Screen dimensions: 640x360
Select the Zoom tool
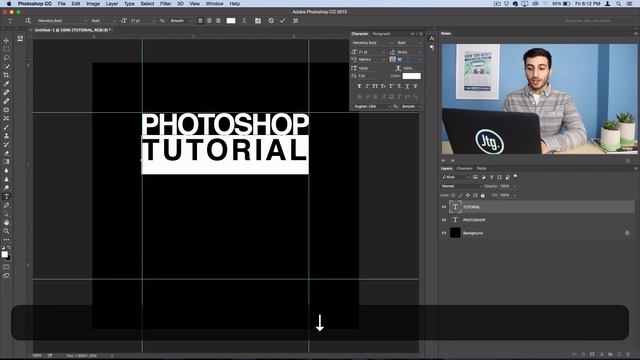click(6, 231)
